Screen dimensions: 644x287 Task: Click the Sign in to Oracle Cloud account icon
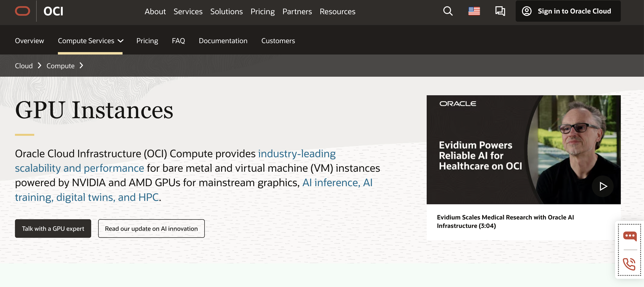tap(527, 11)
